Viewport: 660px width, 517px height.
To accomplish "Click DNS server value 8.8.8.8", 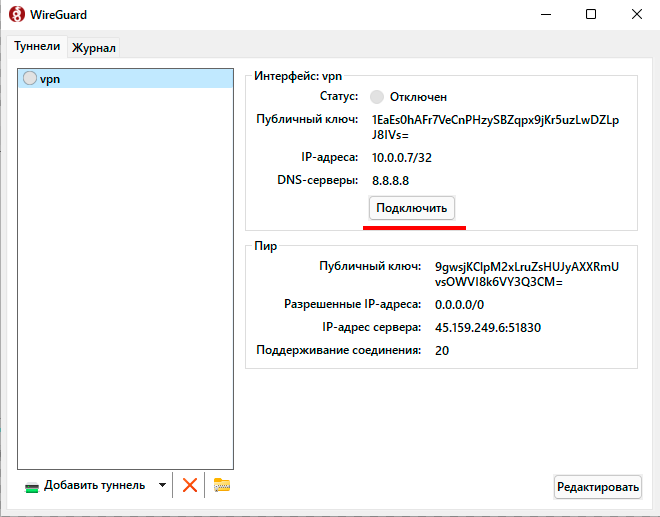I will pyautogui.click(x=390, y=181).
